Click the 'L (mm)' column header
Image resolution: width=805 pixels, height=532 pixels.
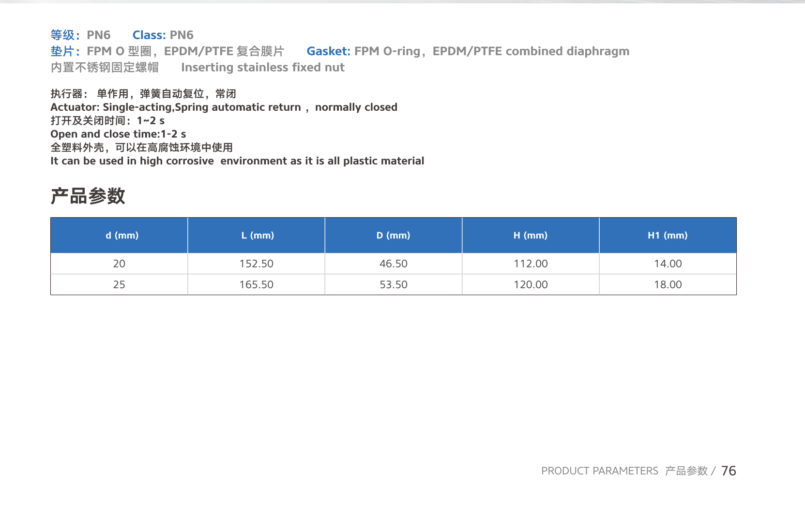[257, 236]
